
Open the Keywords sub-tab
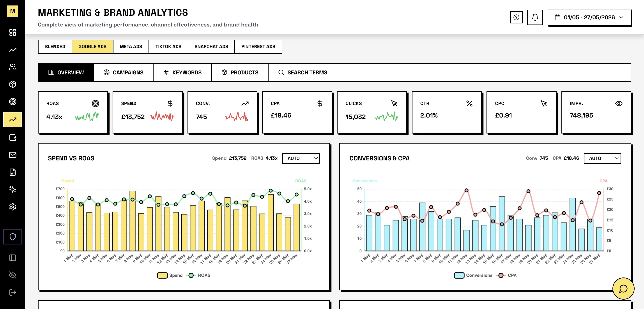[182, 72]
